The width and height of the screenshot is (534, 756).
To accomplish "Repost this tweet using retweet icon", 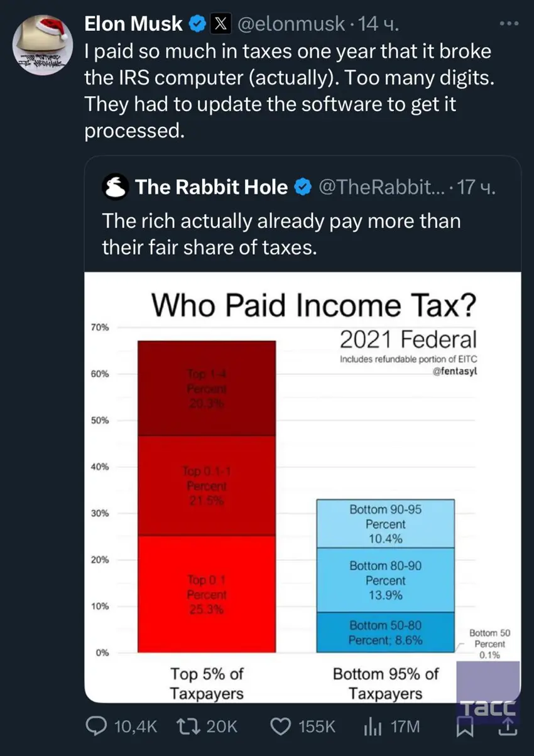I will point(186,726).
